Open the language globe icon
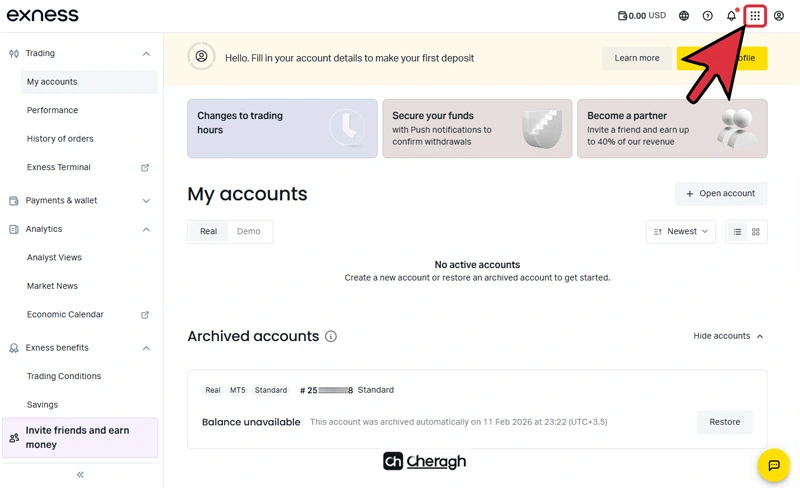 684,16
